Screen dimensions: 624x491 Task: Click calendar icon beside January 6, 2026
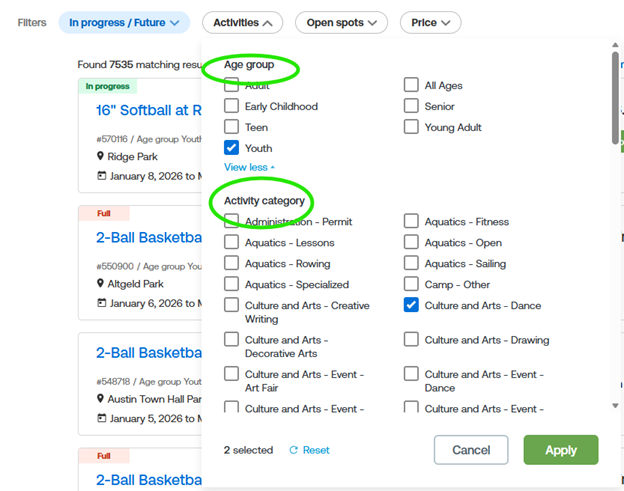click(101, 303)
